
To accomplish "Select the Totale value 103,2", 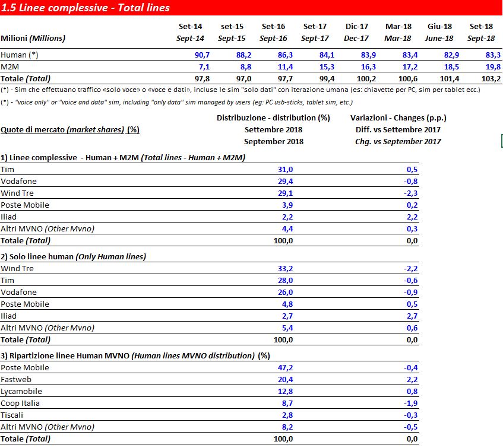I will click(483, 78).
